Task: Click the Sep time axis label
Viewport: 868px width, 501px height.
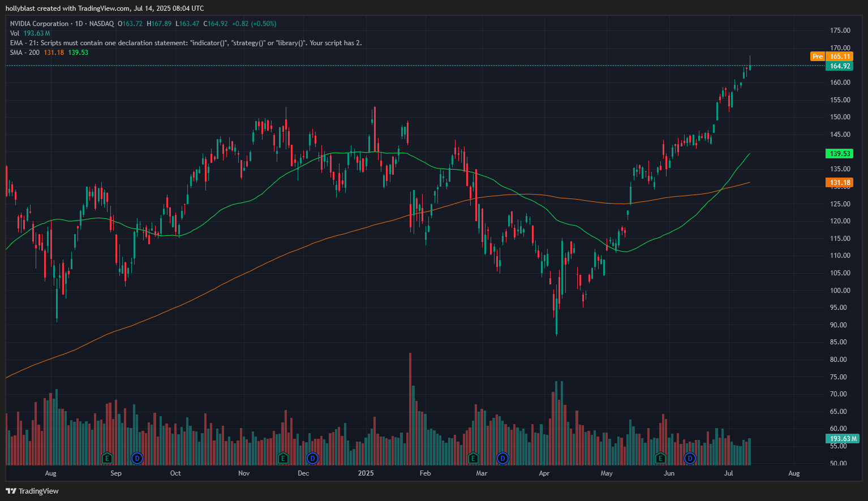Action: pyautogui.click(x=116, y=473)
